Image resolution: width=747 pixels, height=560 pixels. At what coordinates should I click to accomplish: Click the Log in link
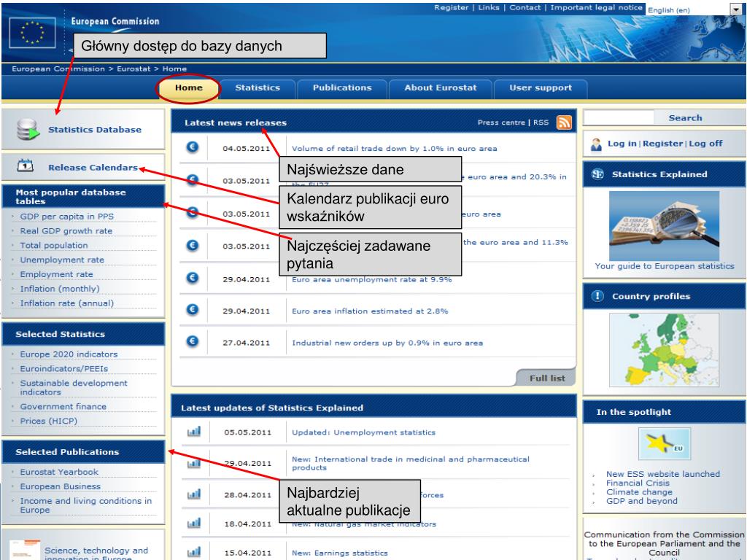coord(622,144)
